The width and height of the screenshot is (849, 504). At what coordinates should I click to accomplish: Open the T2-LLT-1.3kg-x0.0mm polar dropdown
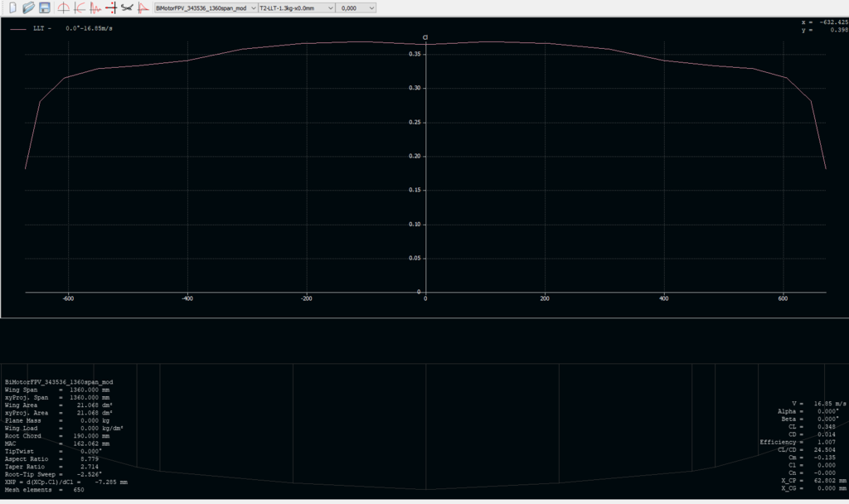pos(296,7)
